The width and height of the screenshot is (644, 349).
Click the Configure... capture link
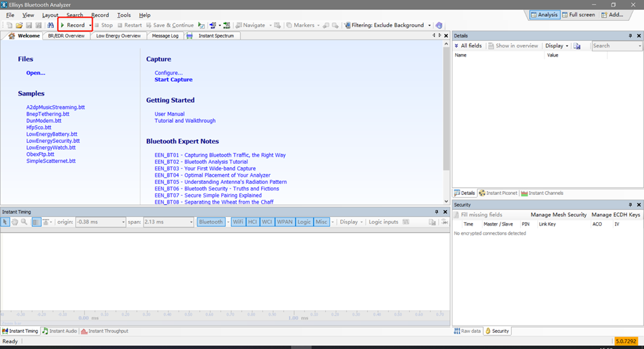tap(168, 73)
